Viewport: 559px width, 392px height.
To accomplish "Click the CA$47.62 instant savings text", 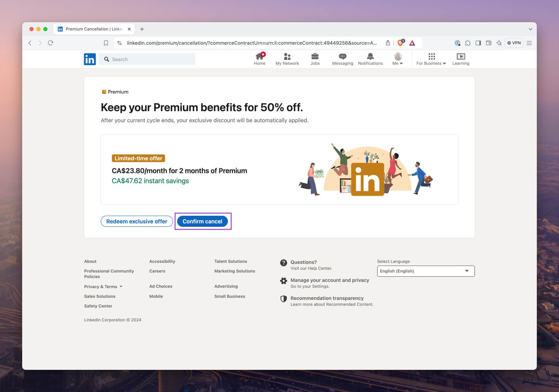I will pyautogui.click(x=150, y=181).
